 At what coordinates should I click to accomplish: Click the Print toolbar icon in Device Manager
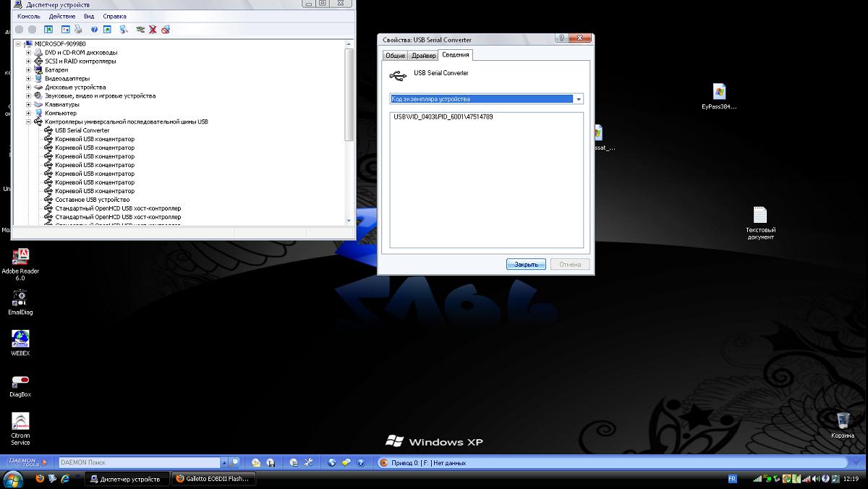coord(78,29)
